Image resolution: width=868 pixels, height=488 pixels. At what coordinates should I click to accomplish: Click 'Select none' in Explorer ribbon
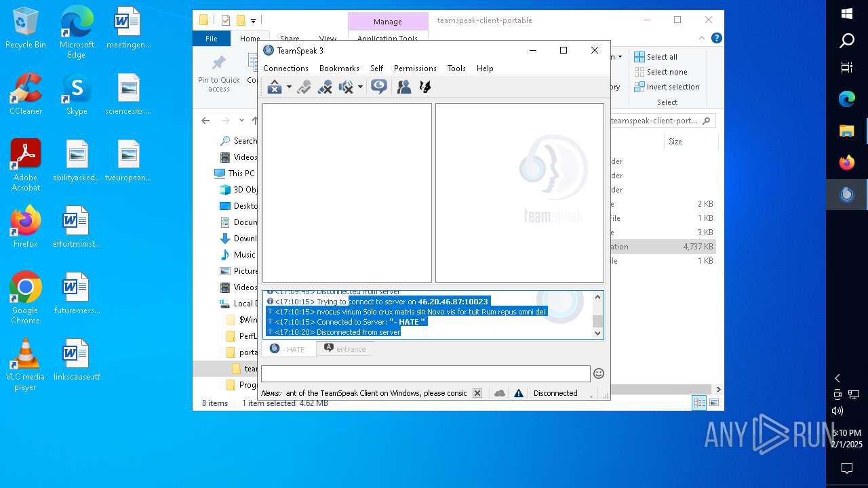[661, 72]
